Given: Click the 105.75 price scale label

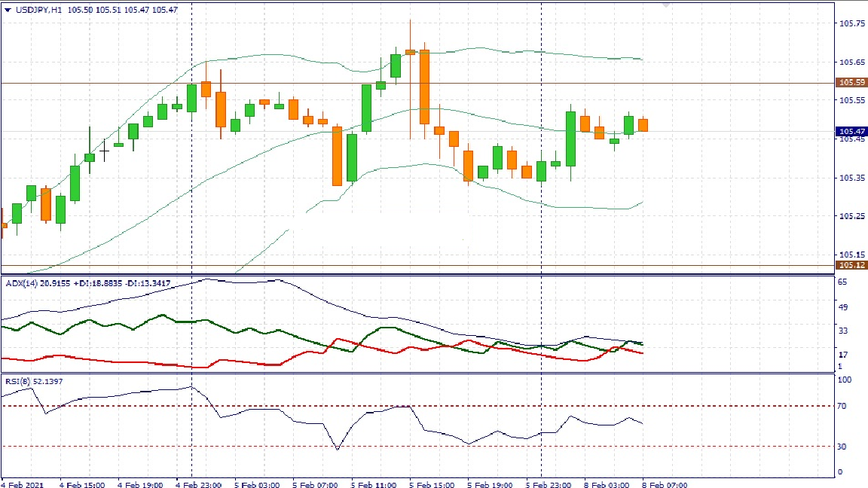Looking at the screenshot, I should pyautogui.click(x=851, y=23).
